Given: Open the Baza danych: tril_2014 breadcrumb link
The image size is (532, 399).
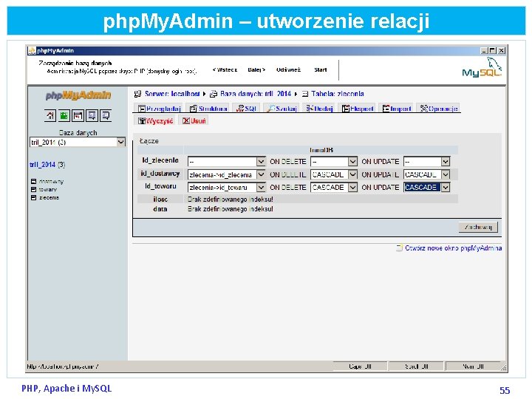Looking at the screenshot, I should tap(256, 94).
